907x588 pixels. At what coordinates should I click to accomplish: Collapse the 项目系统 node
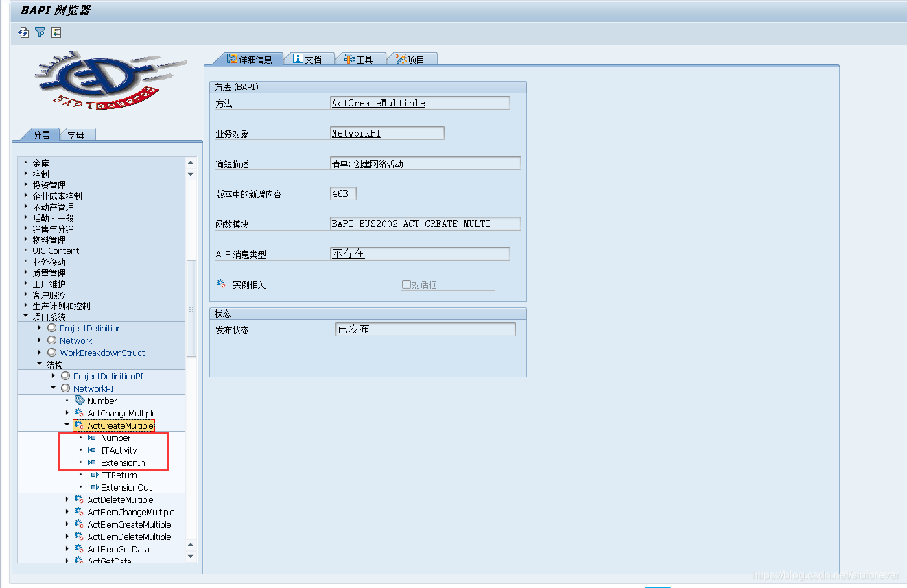point(25,316)
